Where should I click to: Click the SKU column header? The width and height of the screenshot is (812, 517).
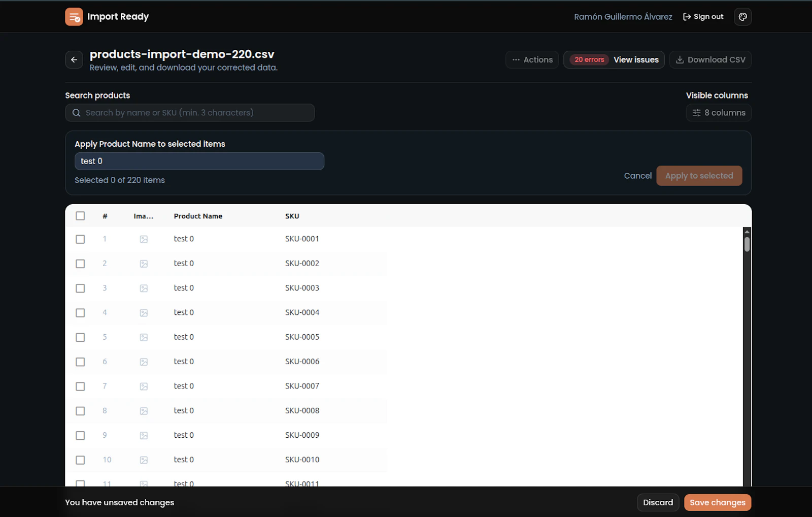click(x=292, y=216)
